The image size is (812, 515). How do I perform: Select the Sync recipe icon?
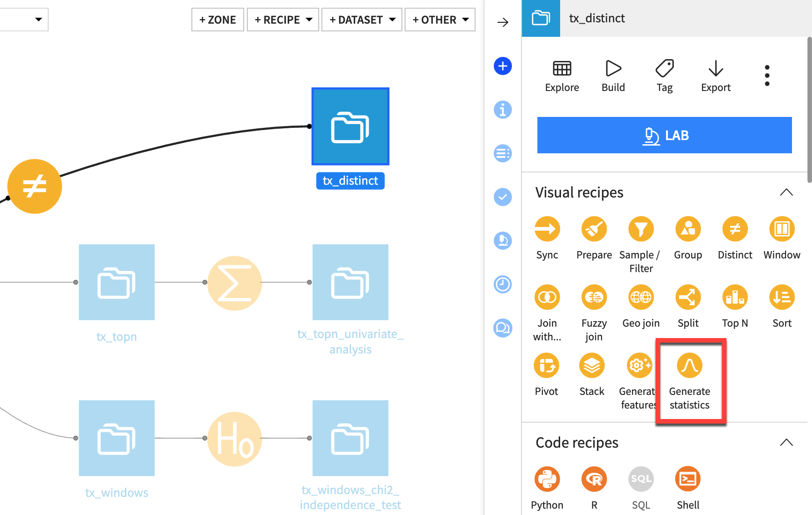click(547, 229)
